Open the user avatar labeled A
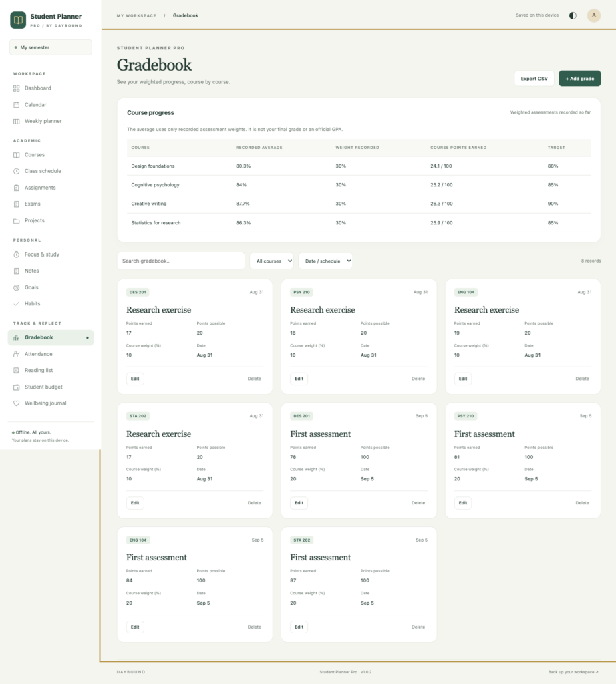Viewport: 616px width, 684px height. click(x=594, y=15)
